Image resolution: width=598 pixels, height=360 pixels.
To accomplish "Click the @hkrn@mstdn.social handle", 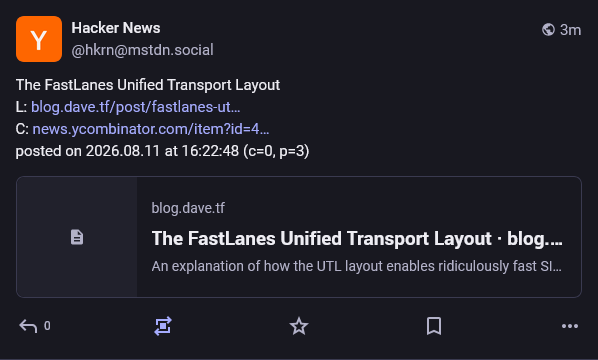I will click(x=142, y=50).
